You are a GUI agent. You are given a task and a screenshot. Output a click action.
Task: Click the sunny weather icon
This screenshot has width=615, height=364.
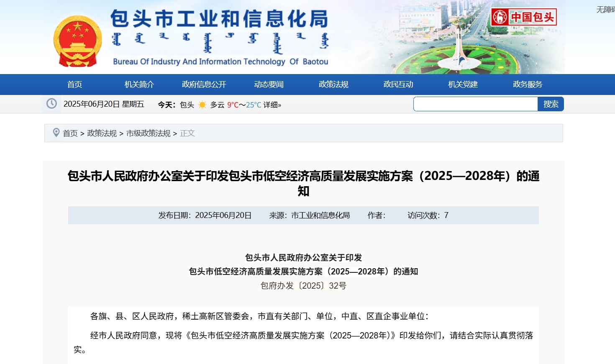coord(202,105)
